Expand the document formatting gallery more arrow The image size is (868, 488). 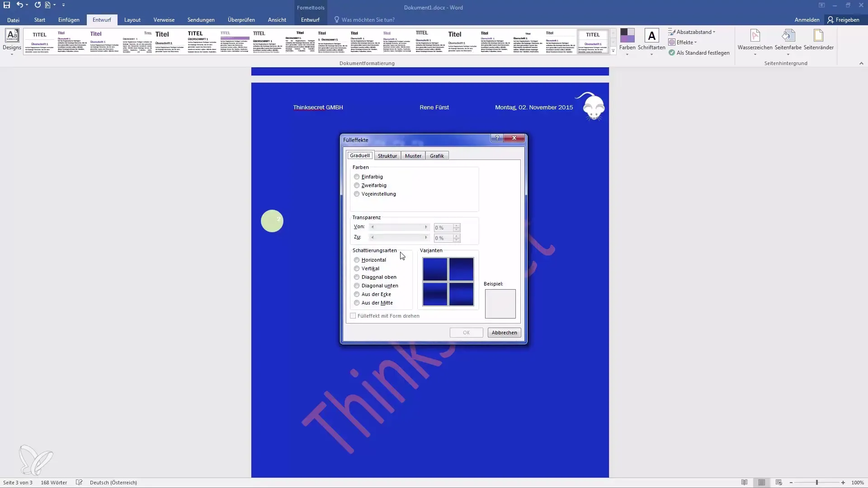click(613, 51)
